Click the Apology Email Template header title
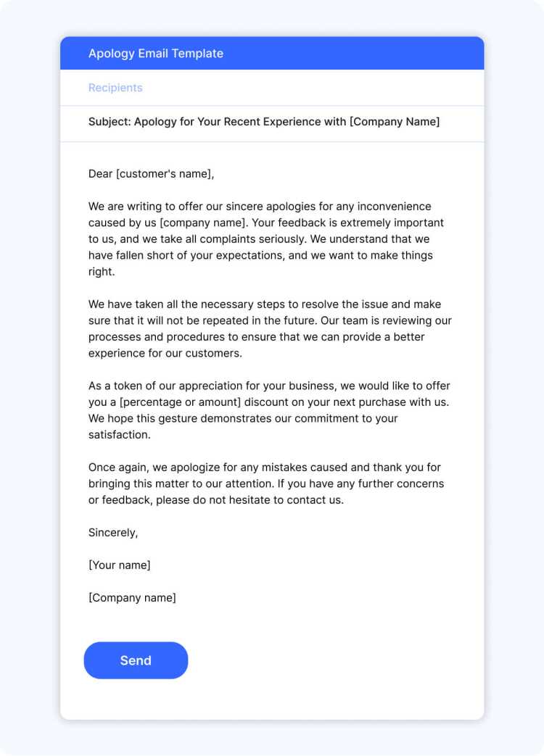Image resolution: width=544 pixels, height=756 pixels. pos(156,54)
